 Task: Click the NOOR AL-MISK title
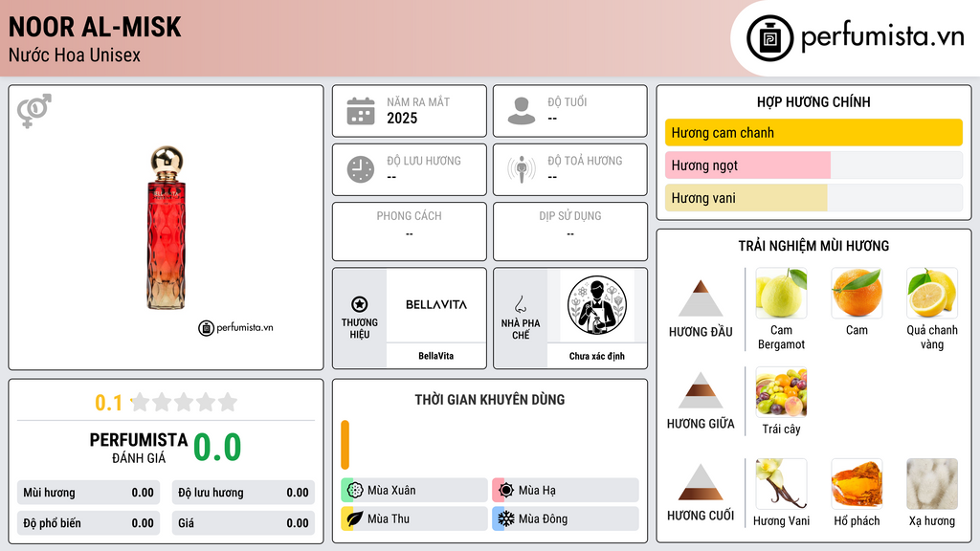pyautogui.click(x=95, y=27)
